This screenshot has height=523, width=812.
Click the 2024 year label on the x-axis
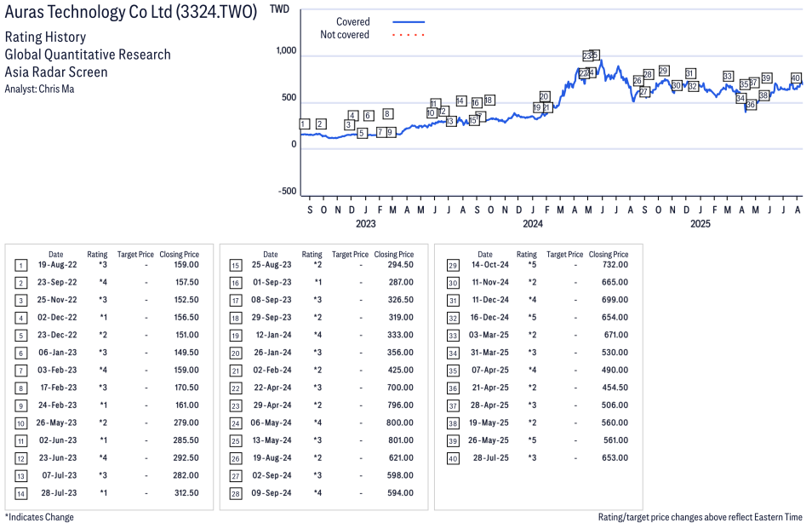(533, 223)
